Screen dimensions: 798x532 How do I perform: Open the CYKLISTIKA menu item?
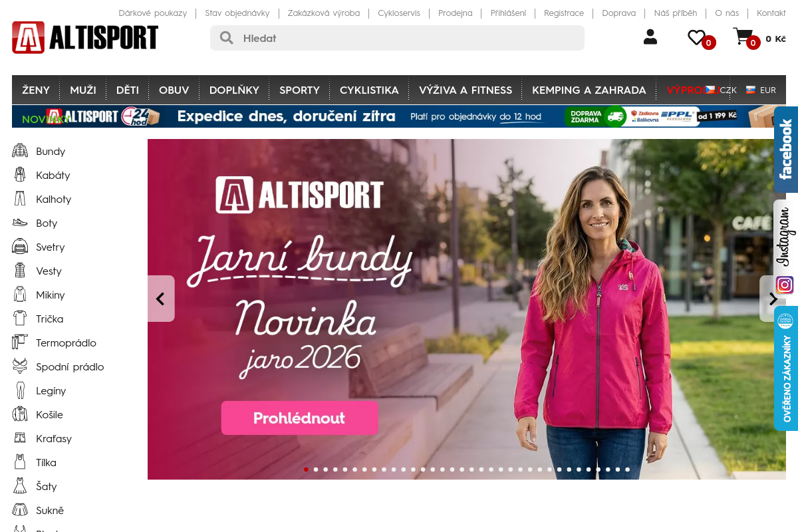point(369,90)
